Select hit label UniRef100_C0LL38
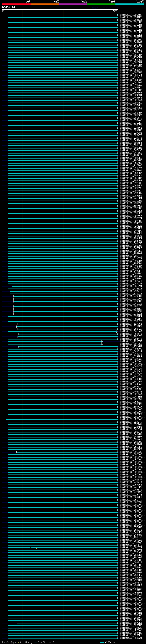This screenshot has width=146, height=644. click(x=131, y=452)
